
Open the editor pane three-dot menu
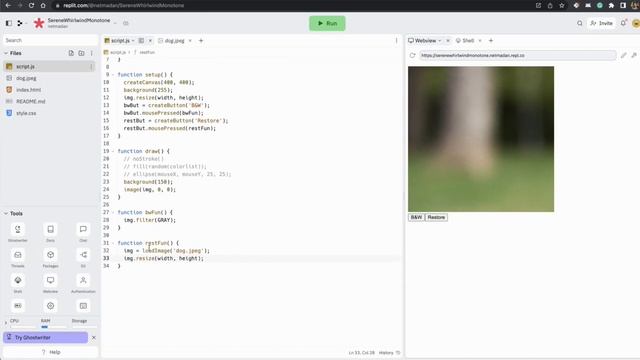(x=396, y=40)
